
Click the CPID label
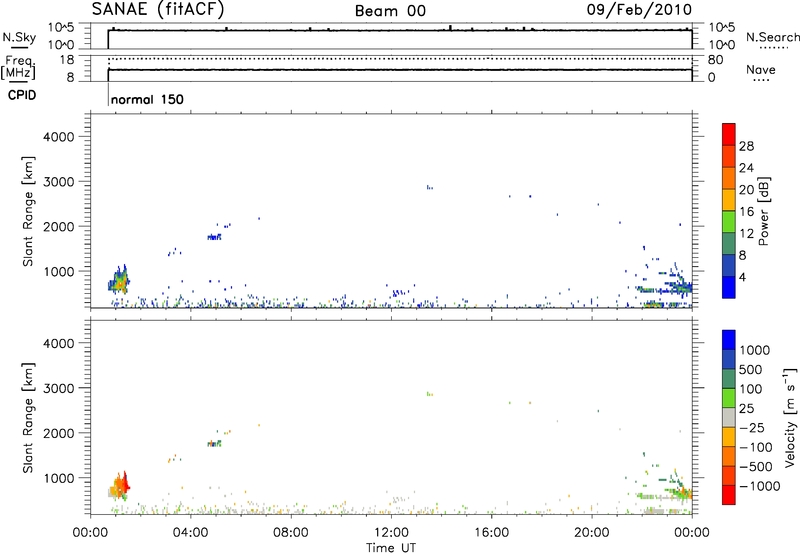[22, 95]
